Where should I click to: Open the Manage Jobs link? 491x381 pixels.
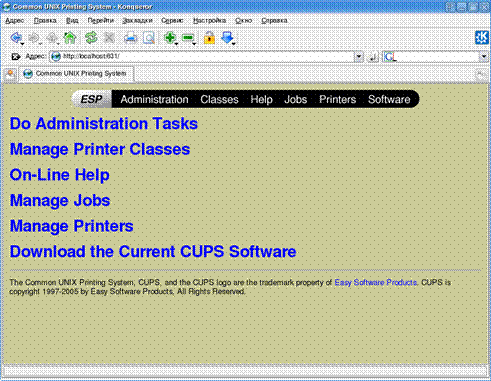(x=60, y=201)
